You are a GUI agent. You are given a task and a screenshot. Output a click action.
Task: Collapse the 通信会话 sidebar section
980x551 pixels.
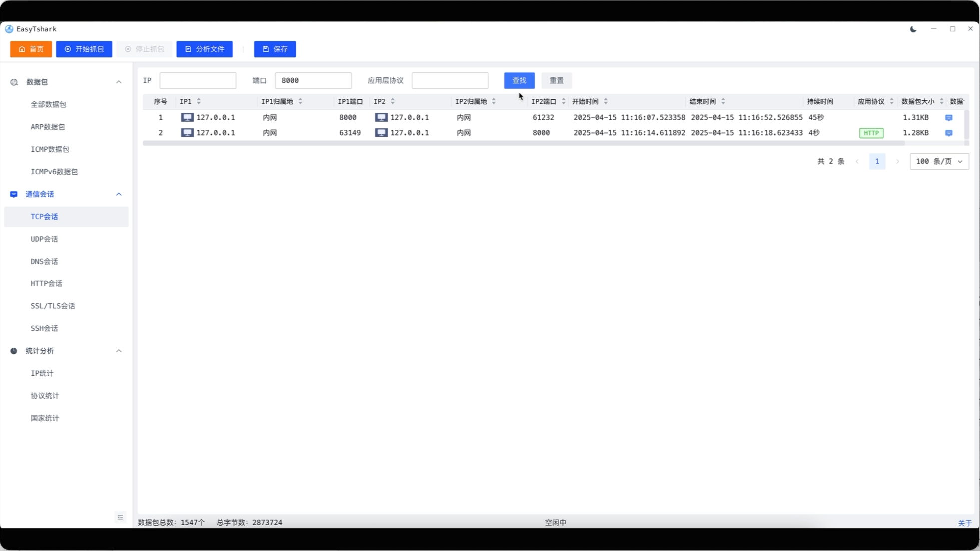click(119, 194)
